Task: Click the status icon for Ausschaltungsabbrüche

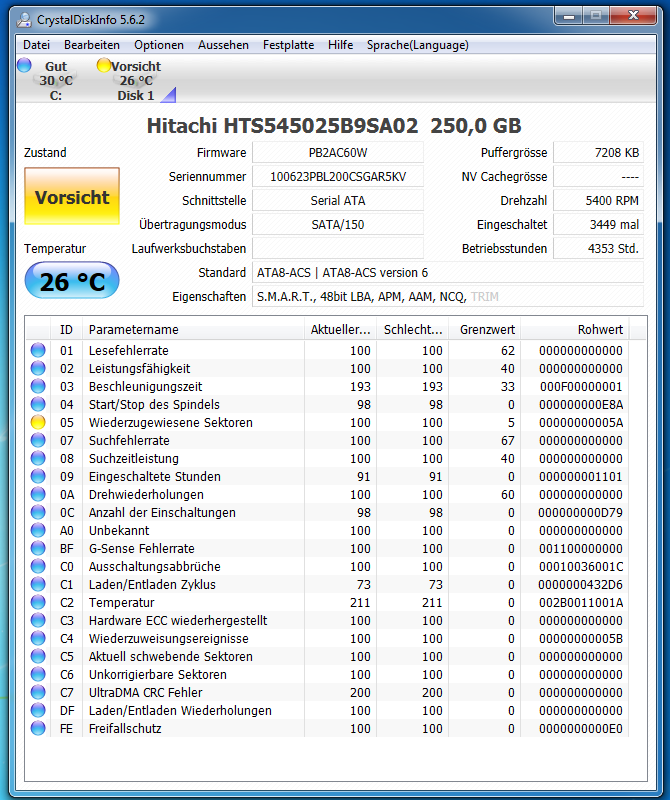Action: [x=38, y=566]
